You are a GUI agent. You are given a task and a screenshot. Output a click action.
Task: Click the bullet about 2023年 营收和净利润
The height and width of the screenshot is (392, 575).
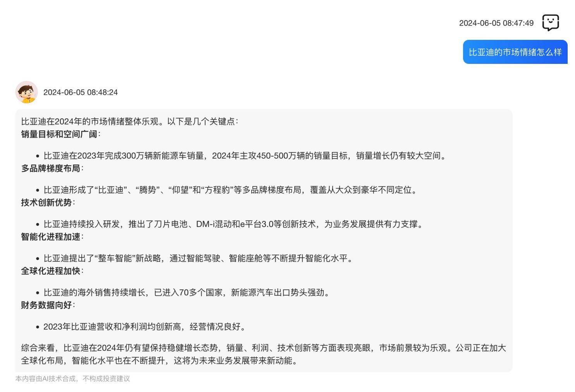pos(145,327)
